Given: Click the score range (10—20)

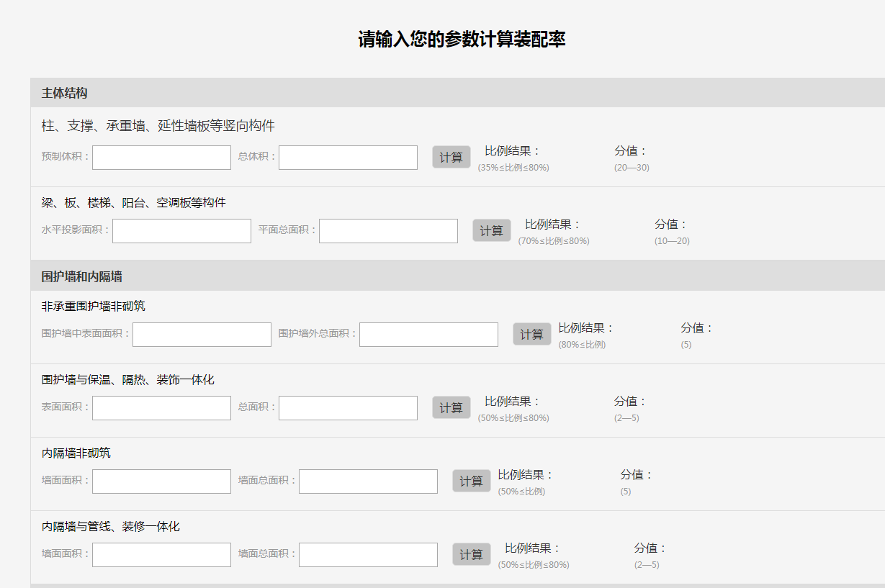Looking at the screenshot, I should point(672,241).
